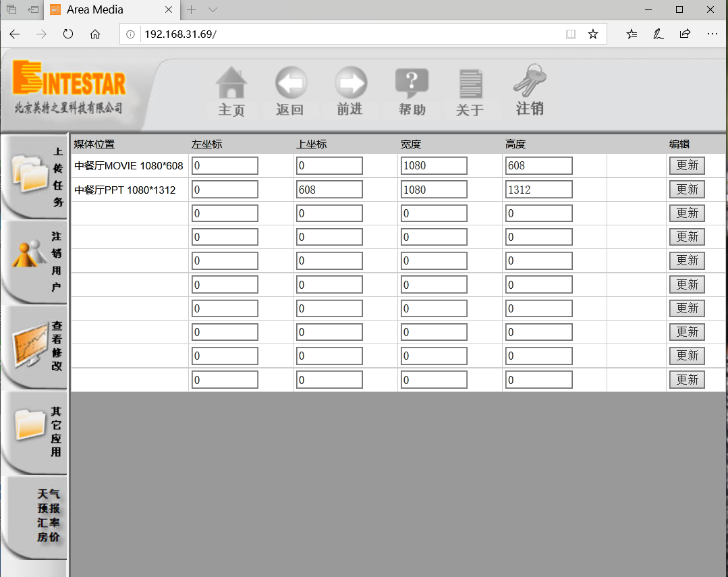Image resolution: width=728 pixels, height=577 pixels.
Task: Open the 其它应用 other apps sidebar folder
Action: 35,432
